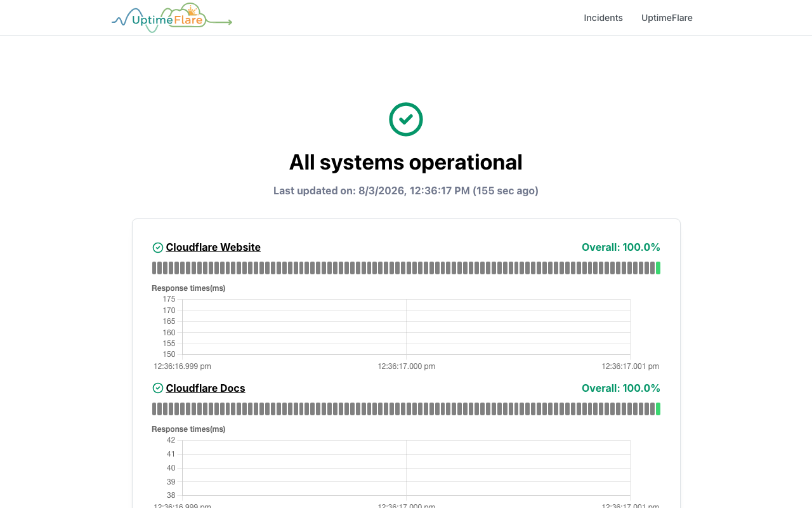Click the large green operational checkmark icon
Viewport: 812px width, 508px height.
pyautogui.click(x=406, y=119)
